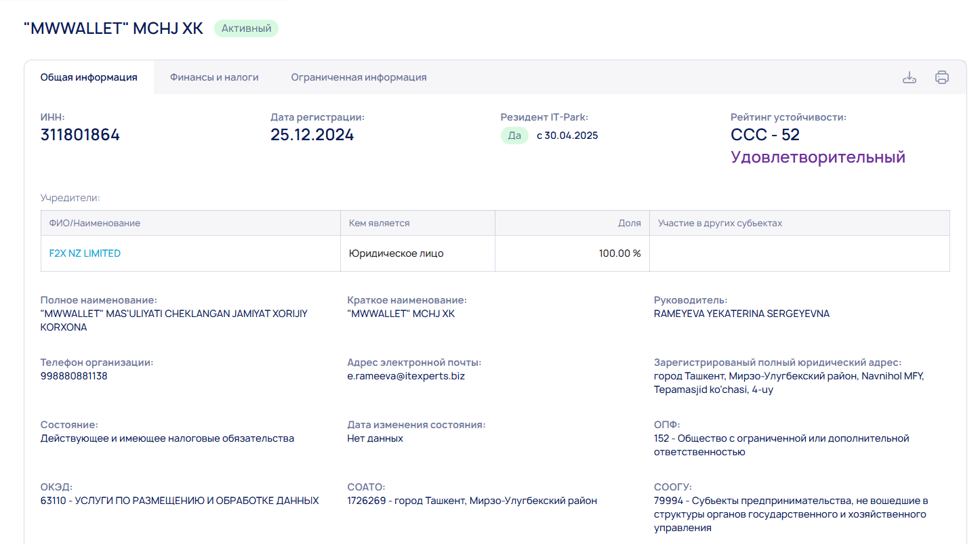Click the Учредители label

[70, 198]
